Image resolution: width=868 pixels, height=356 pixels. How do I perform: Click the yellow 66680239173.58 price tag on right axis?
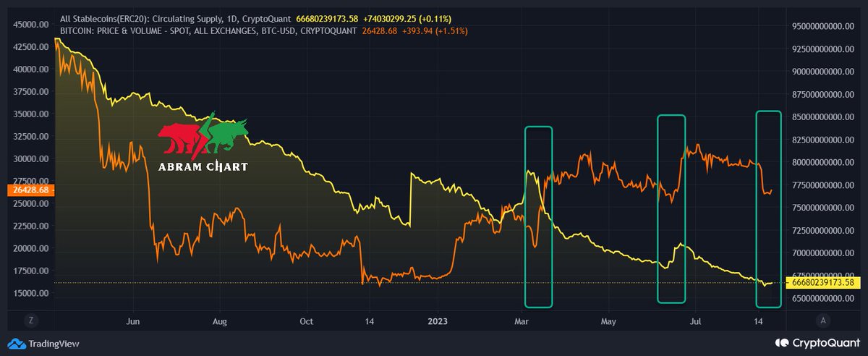pos(822,283)
